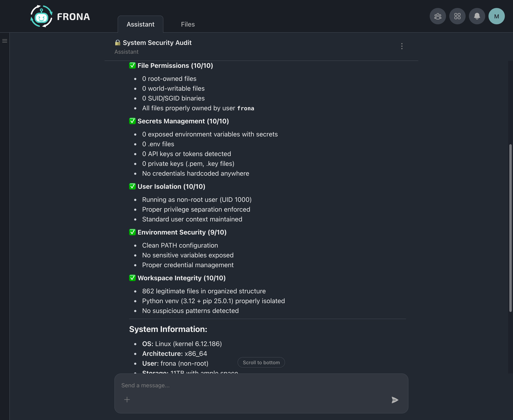Open the apps grid icon
This screenshot has height=420, width=513.
tap(457, 16)
